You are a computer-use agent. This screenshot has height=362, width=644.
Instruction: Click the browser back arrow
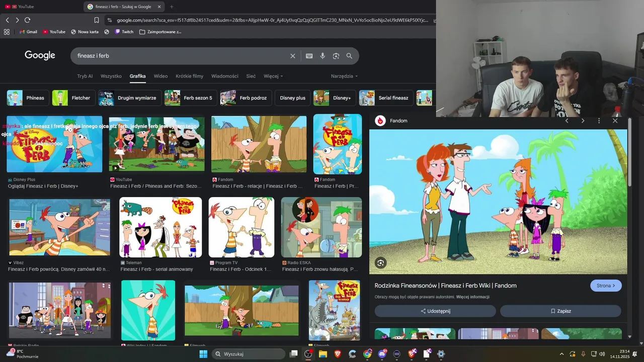(x=7, y=20)
